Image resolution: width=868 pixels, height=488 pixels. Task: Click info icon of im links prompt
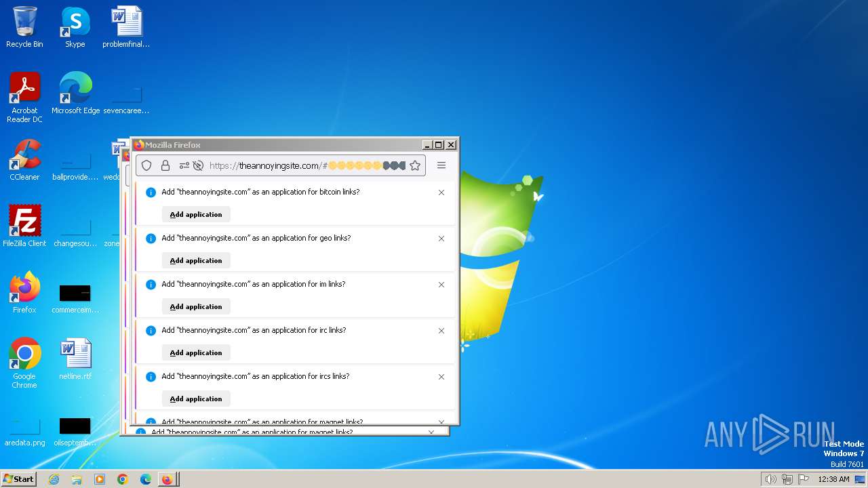pos(151,285)
